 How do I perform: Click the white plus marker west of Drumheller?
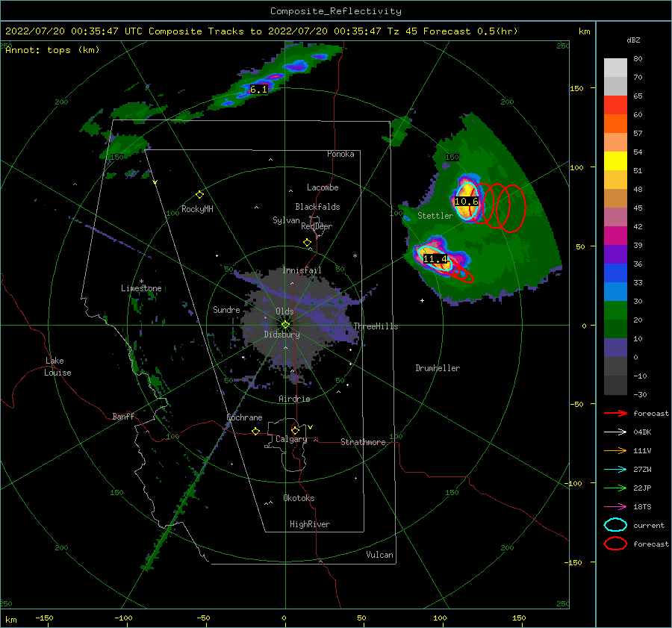(422, 300)
